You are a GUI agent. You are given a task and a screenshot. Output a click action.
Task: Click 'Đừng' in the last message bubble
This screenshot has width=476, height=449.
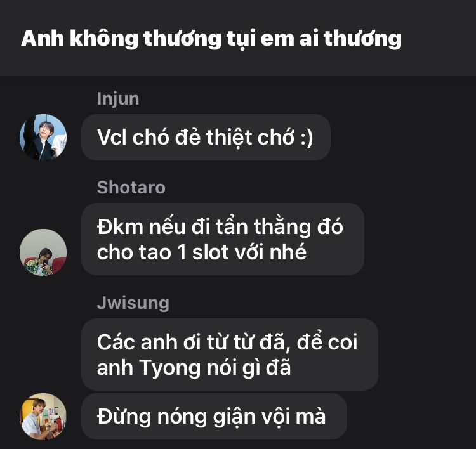tap(124, 417)
